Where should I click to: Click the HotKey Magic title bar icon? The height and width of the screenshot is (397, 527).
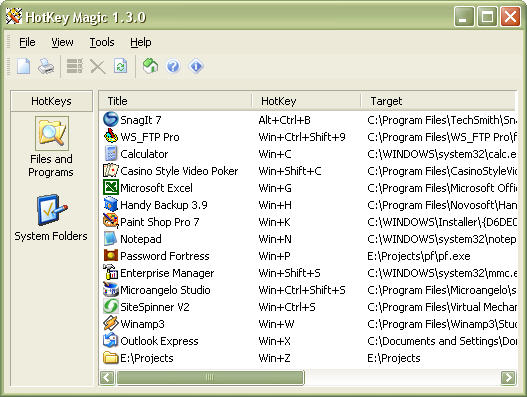[x=13, y=16]
